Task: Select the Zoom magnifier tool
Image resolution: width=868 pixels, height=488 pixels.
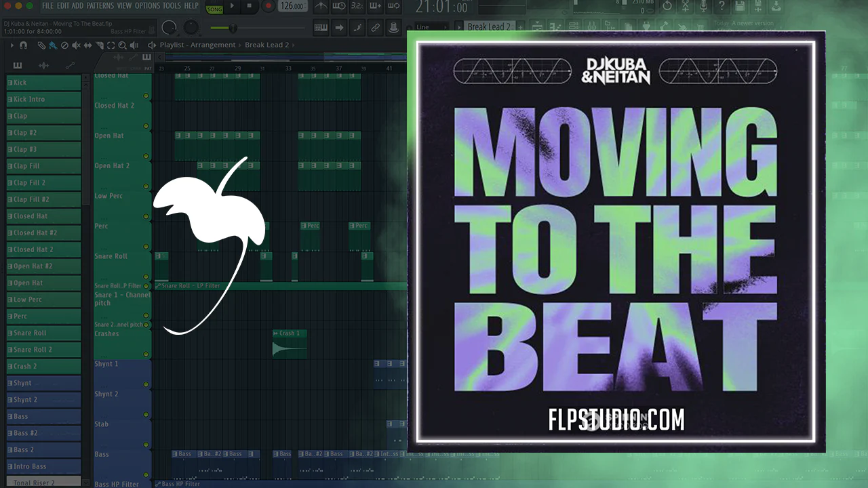Action: coord(122,45)
